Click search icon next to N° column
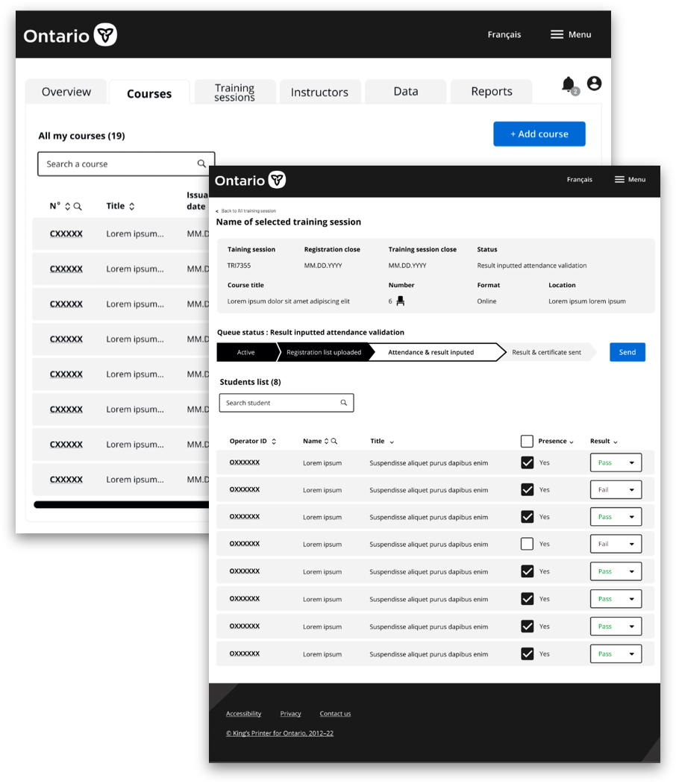 tap(78, 206)
